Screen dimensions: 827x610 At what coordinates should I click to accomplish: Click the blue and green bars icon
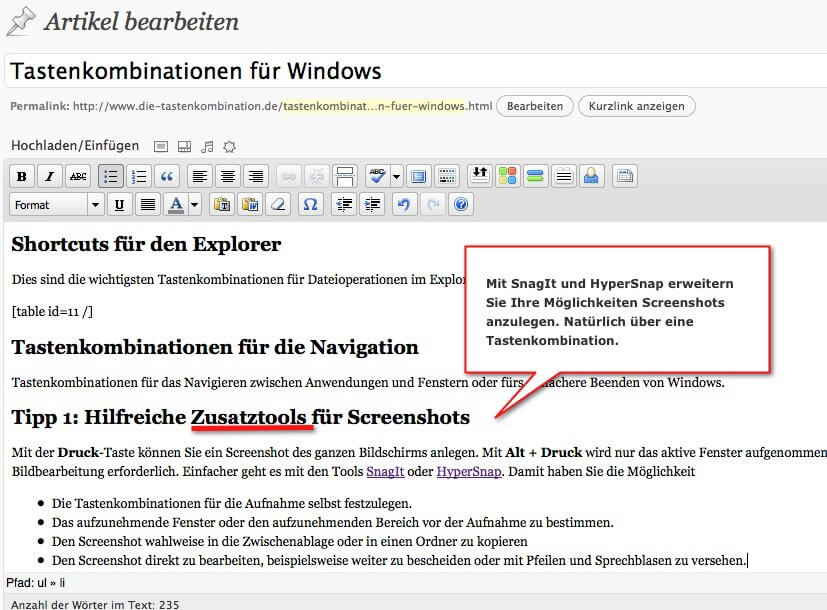[x=535, y=176]
